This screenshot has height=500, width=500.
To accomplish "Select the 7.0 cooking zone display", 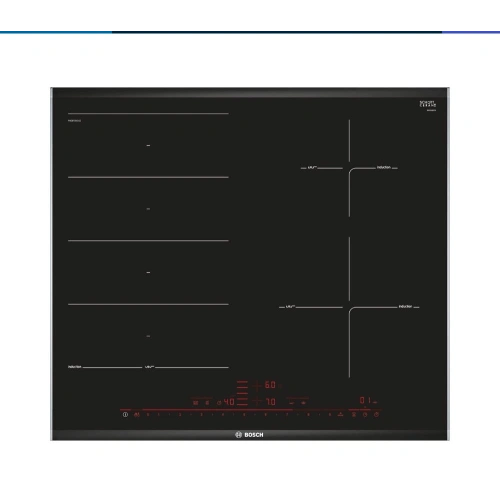I will click(271, 402).
